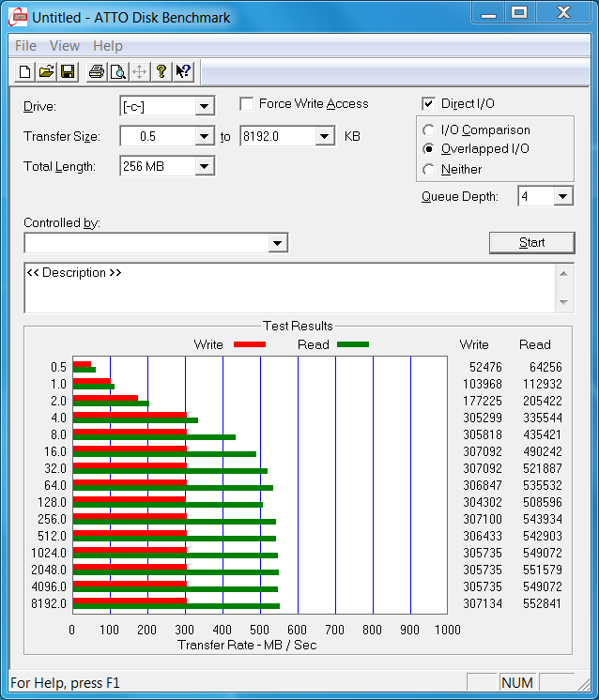
Task: Click the read value 552841
Action: coord(542,603)
